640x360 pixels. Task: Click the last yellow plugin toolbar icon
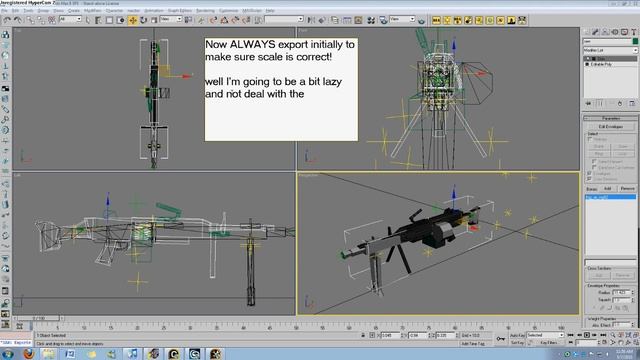pos(522,20)
